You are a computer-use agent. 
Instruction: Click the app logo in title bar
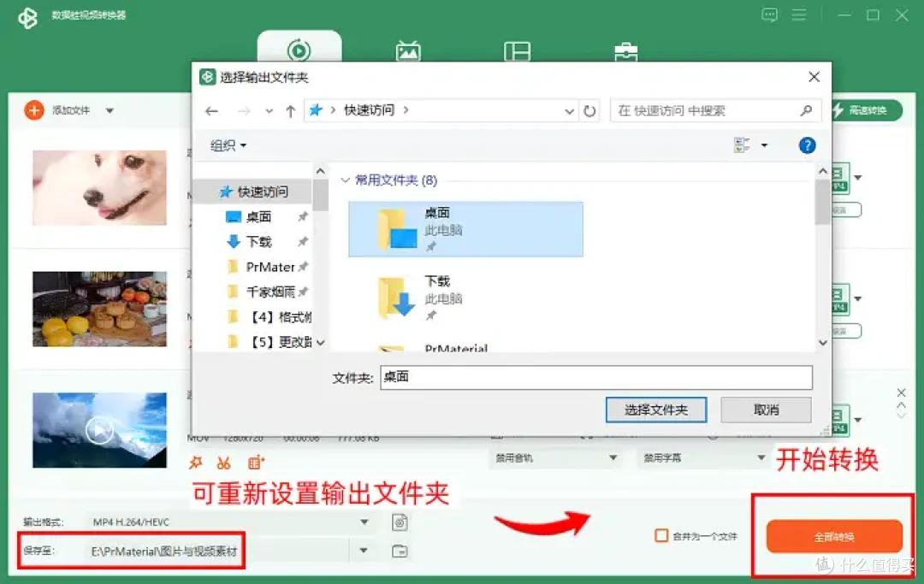pos(27,18)
